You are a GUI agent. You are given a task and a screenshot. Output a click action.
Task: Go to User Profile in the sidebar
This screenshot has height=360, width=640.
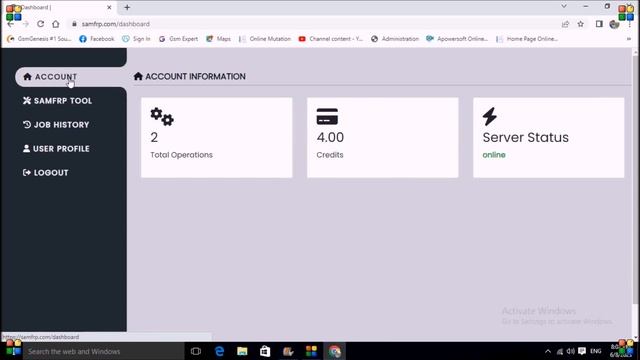pos(56,149)
